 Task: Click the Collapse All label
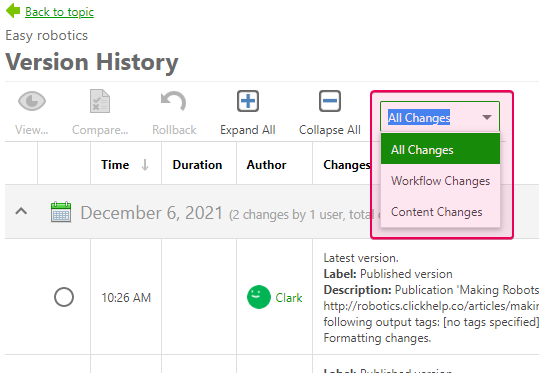330,130
